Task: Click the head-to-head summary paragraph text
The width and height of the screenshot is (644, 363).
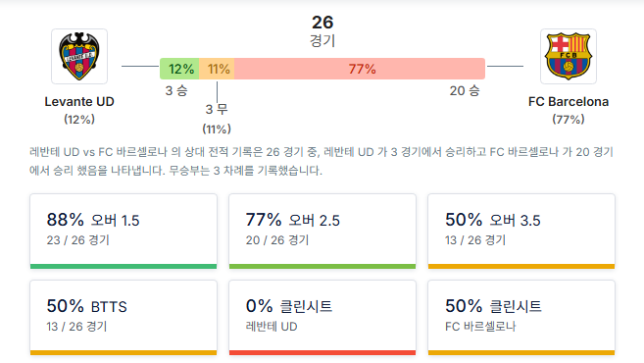Action: tap(322, 161)
